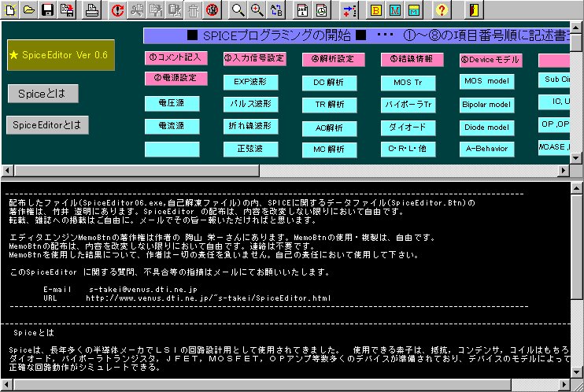The height and width of the screenshot is (392, 584).
Task: Open search with the magnifier icon
Action: click(x=238, y=10)
